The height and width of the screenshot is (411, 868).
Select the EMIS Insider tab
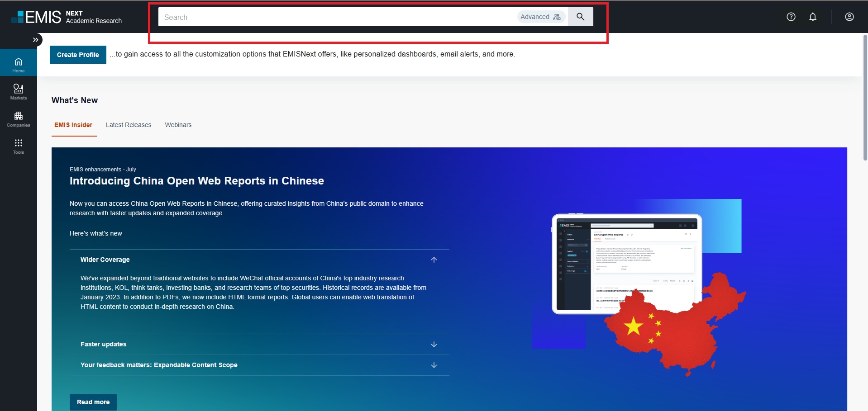(73, 125)
